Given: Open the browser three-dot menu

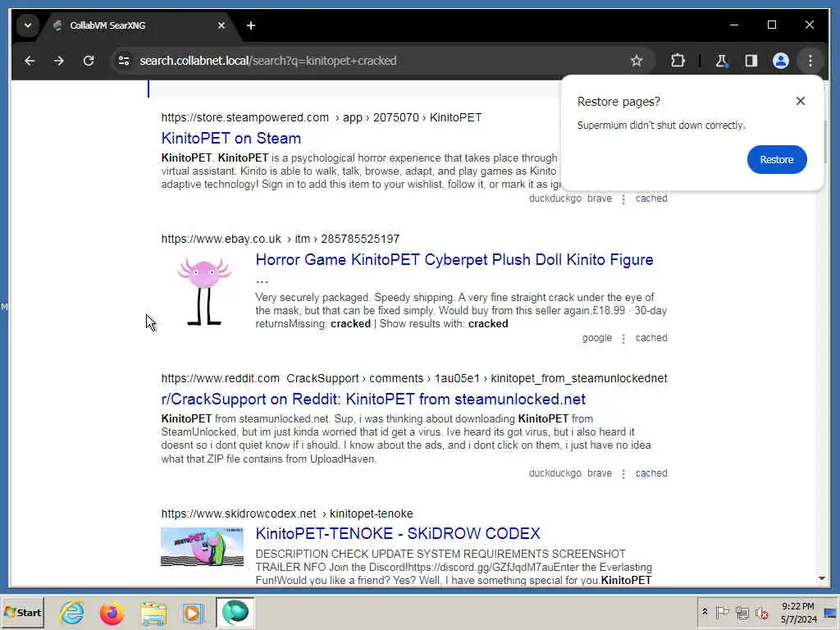Looking at the screenshot, I should (x=810, y=61).
